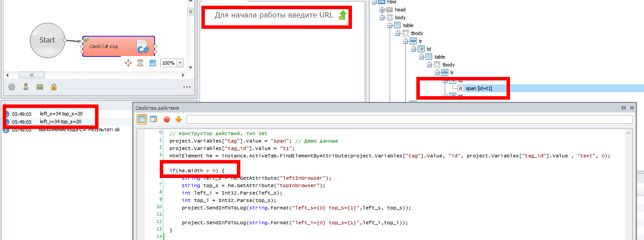Viewport: 644px width, 240px height.
Task: Click the blue window layout icon near zoom
Action: coord(153,63)
